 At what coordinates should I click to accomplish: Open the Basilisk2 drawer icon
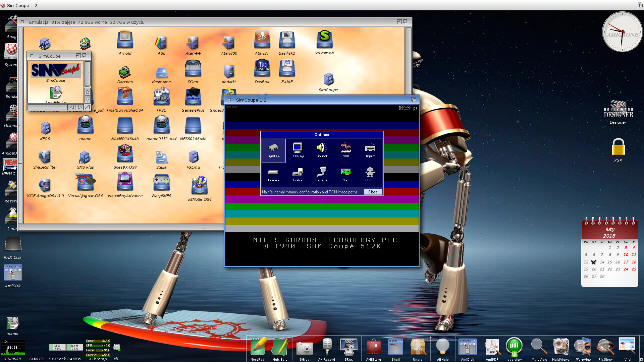tap(287, 43)
